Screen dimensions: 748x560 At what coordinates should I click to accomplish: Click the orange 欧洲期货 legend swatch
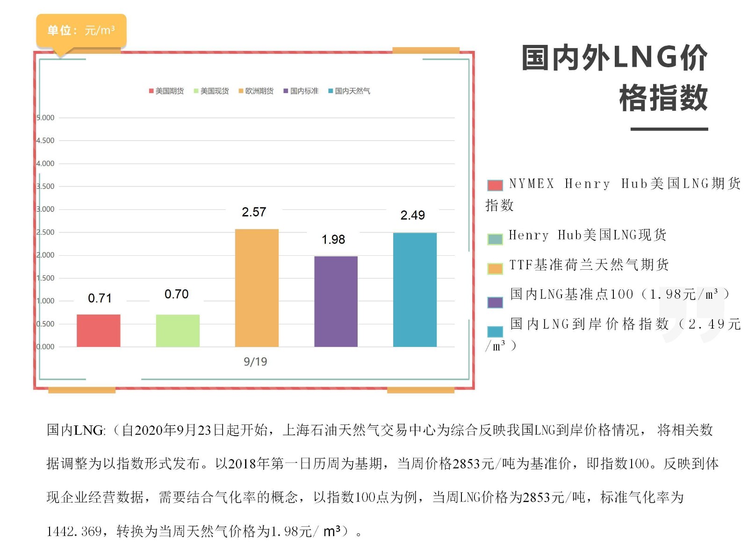241,91
